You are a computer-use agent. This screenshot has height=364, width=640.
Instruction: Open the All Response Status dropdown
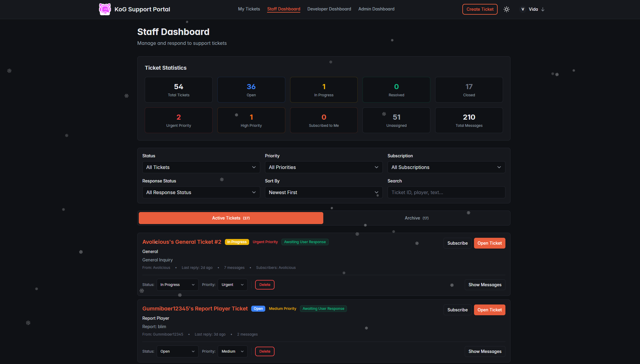pos(201,192)
